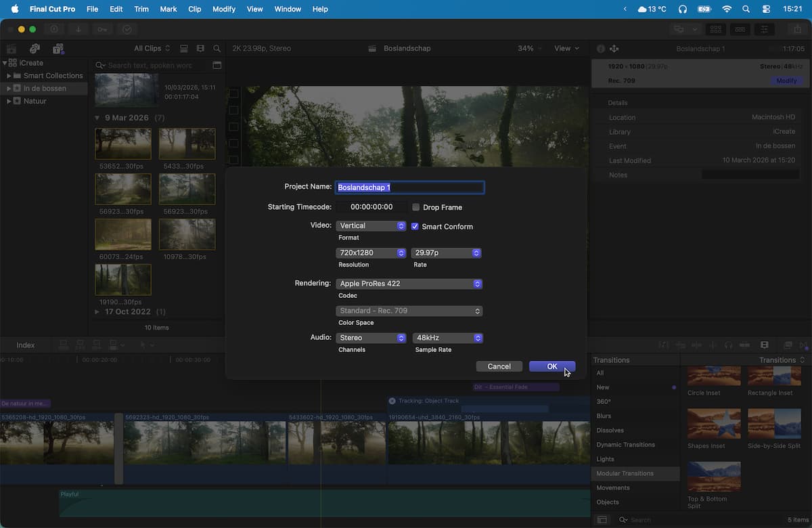Open the Trim menu

[x=141, y=9]
